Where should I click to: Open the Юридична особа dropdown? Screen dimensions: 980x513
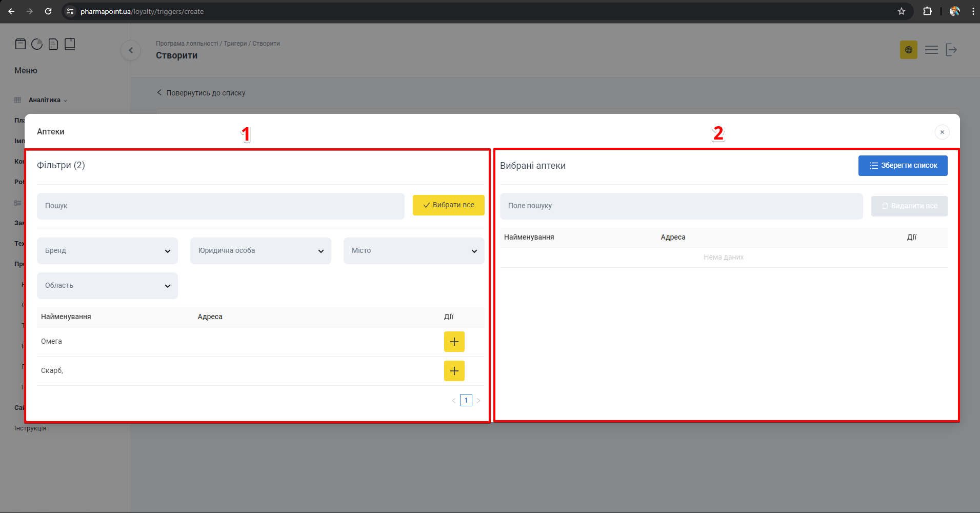[x=261, y=251]
